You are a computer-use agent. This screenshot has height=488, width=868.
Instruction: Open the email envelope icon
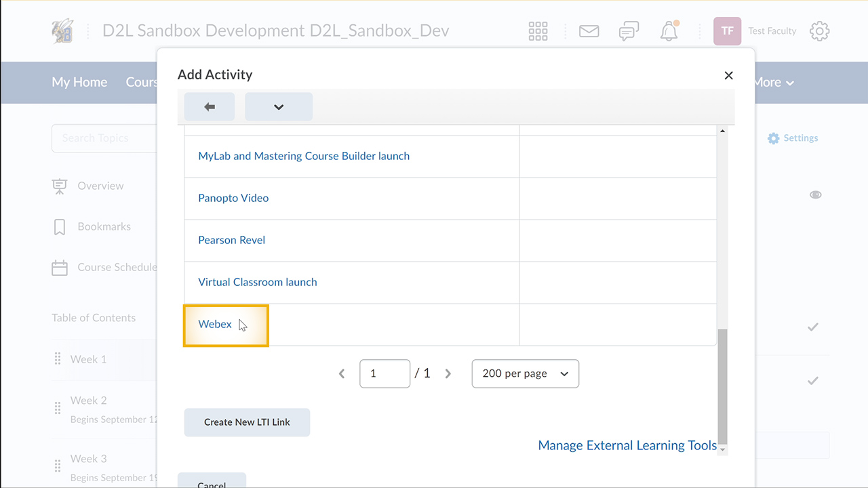(589, 30)
